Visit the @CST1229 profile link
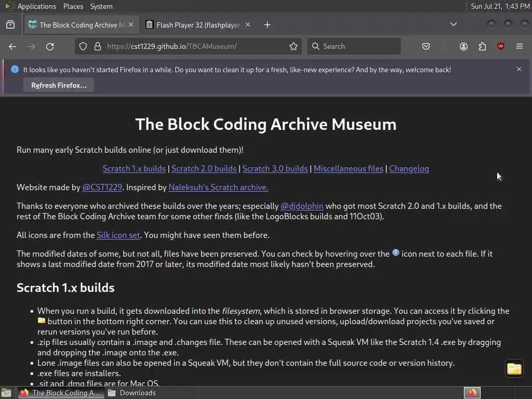Viewport: 532px width, 399px height. click(102, 187)
